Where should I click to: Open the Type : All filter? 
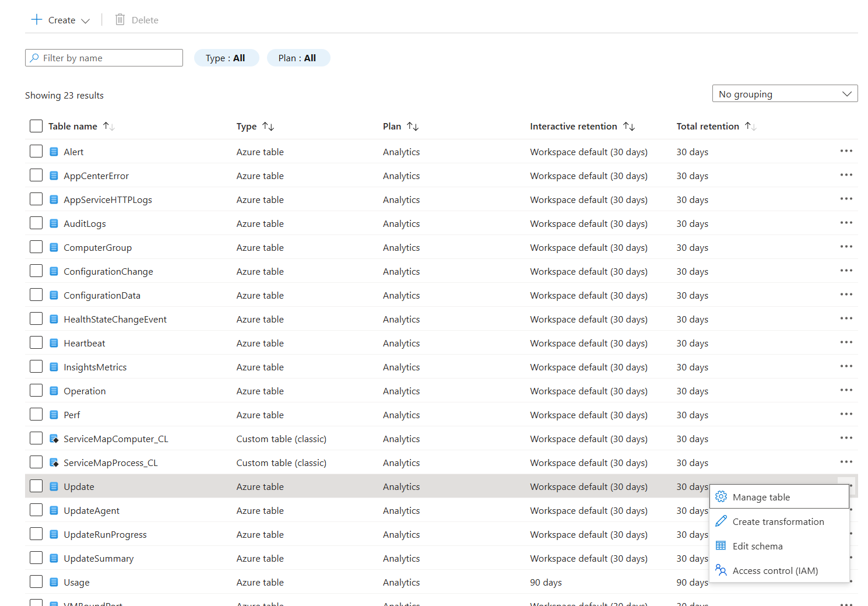click(226, 58)
